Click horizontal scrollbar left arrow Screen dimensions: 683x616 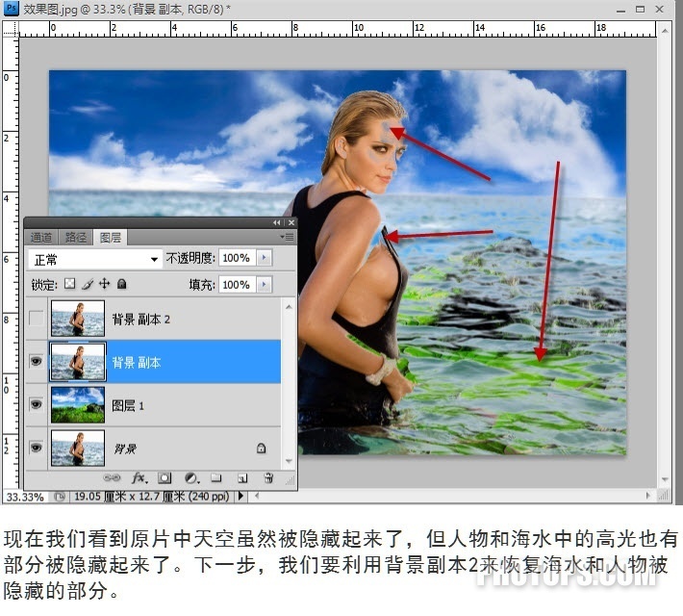[257, 496]
